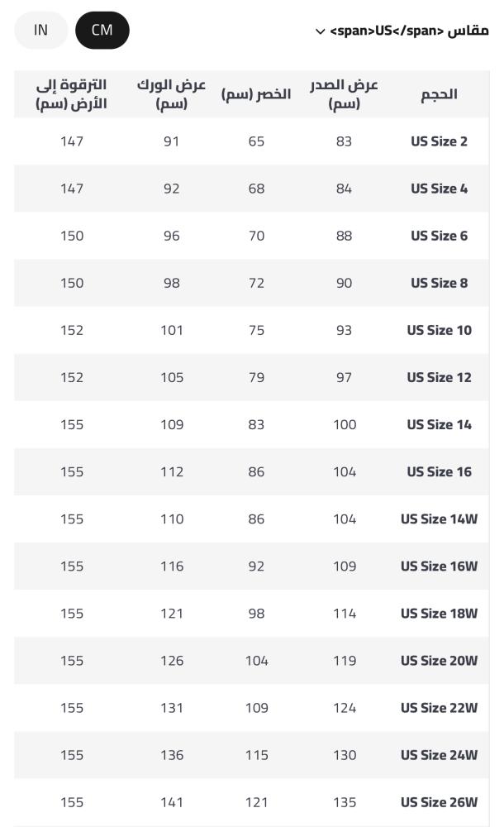Image resolution: width=504 pixels, height=827 pixels.
Task: Click the chevron beside the US size label
Action: (x=320, y=31)
